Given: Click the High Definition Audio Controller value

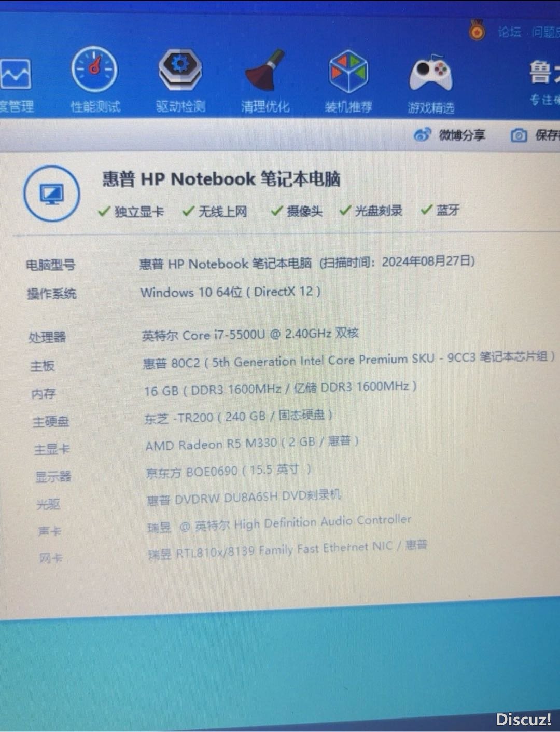Looking at the screenshot, I should pos(279,523).
